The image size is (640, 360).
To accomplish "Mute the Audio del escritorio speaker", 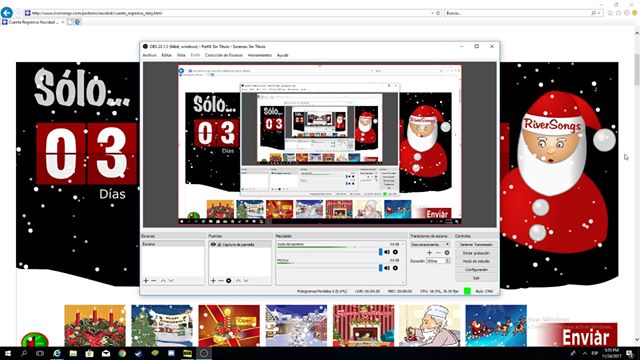I will tap(387, 252).
